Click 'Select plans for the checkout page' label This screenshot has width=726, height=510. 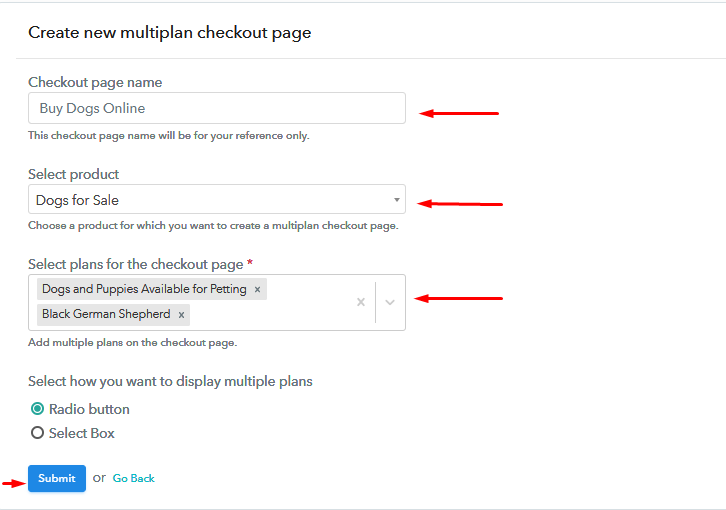pyautogui.click(x=136, y=264)
